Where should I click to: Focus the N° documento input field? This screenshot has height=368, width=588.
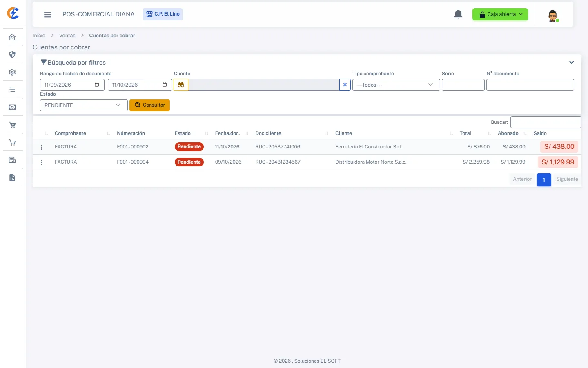530,85
